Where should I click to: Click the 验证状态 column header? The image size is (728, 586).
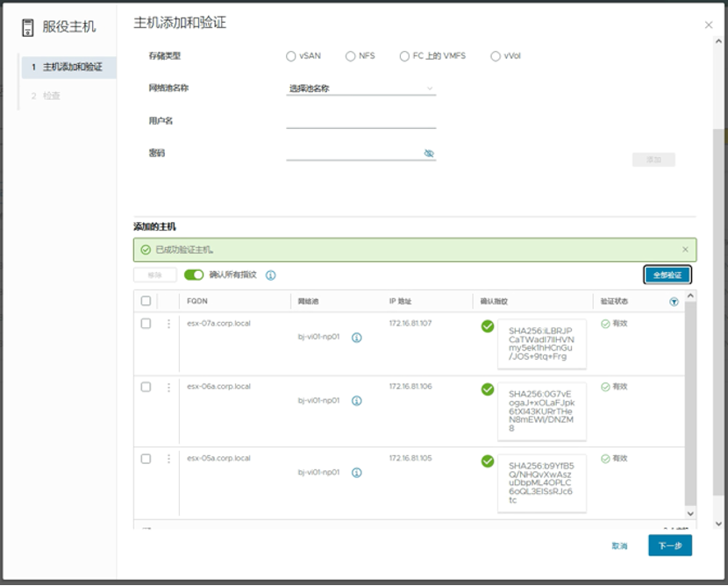(614, 302)
